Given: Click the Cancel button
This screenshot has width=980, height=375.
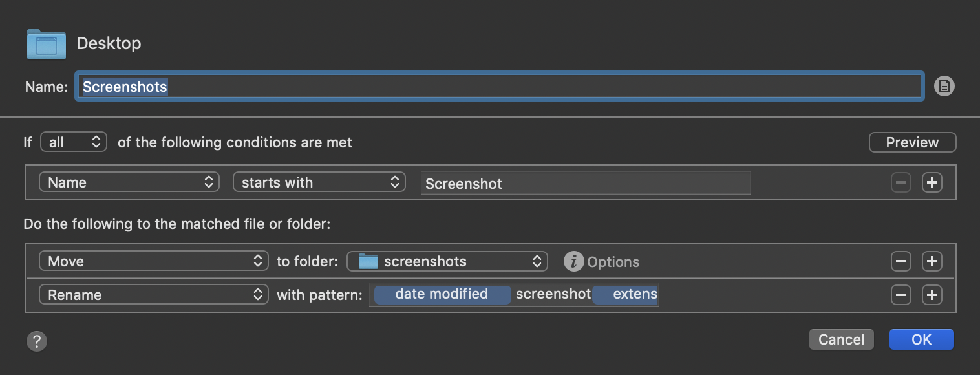Looking at the screenshot, I should click(842, 339).
